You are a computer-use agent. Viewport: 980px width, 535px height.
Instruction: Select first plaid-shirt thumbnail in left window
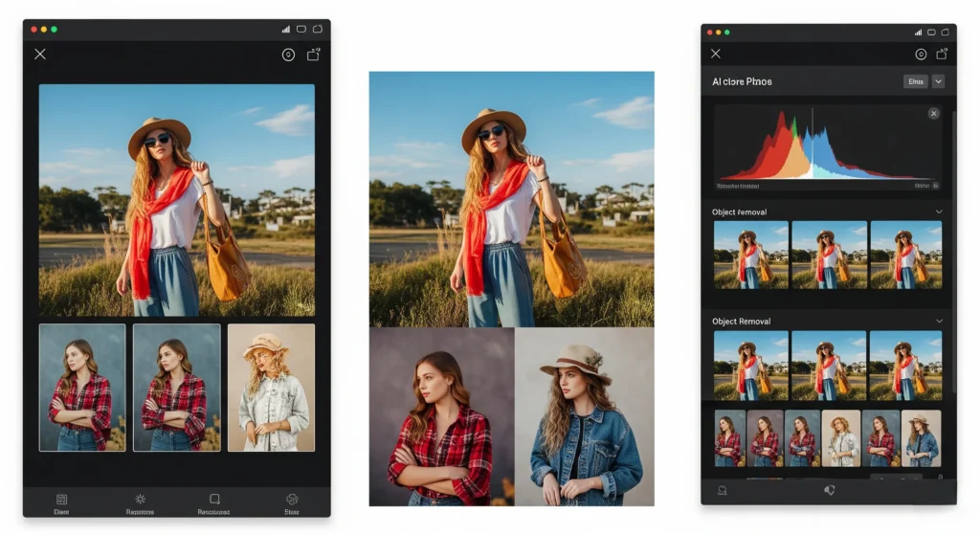tap(82, 388)
